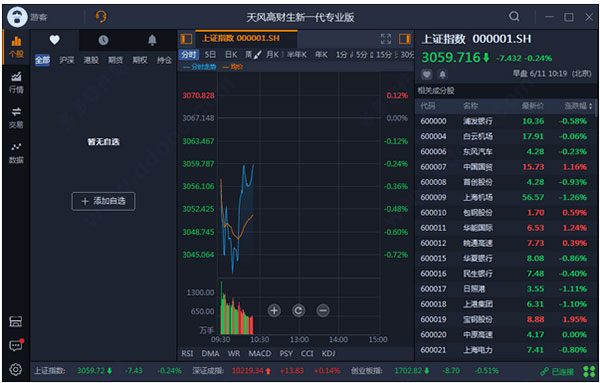The width and height of the screenshot is (600, 383).
Task: Select the 全部 filter tab
Action: pos(42,60)
